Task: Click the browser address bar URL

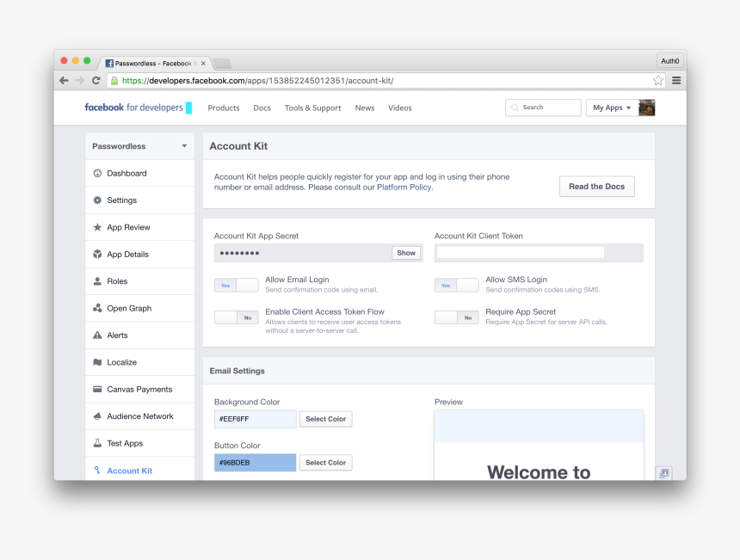Action: point(257,81)
